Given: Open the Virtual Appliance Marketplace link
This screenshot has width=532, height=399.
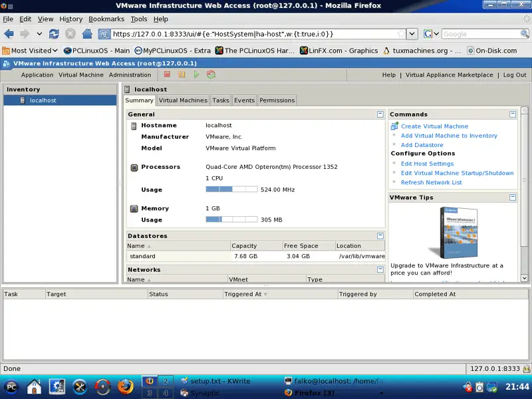Looking at the screenshot, I should pos(450,75).
